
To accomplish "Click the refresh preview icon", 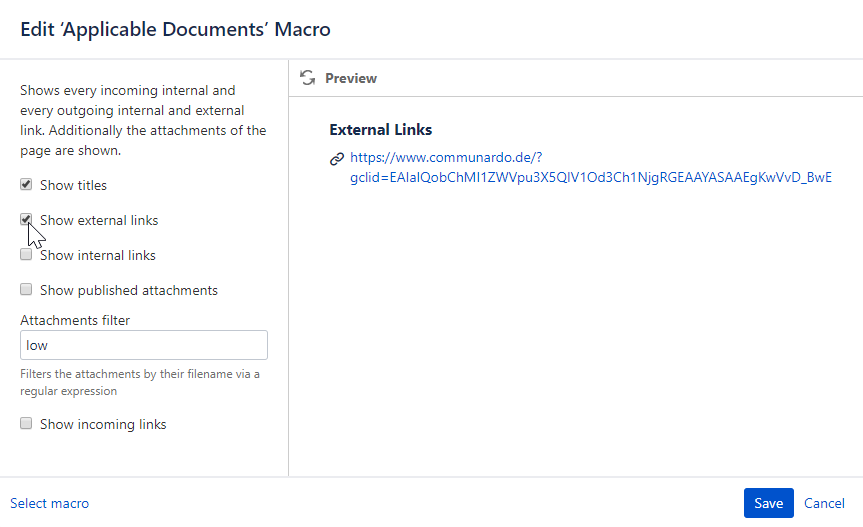I will pos(308,78).
